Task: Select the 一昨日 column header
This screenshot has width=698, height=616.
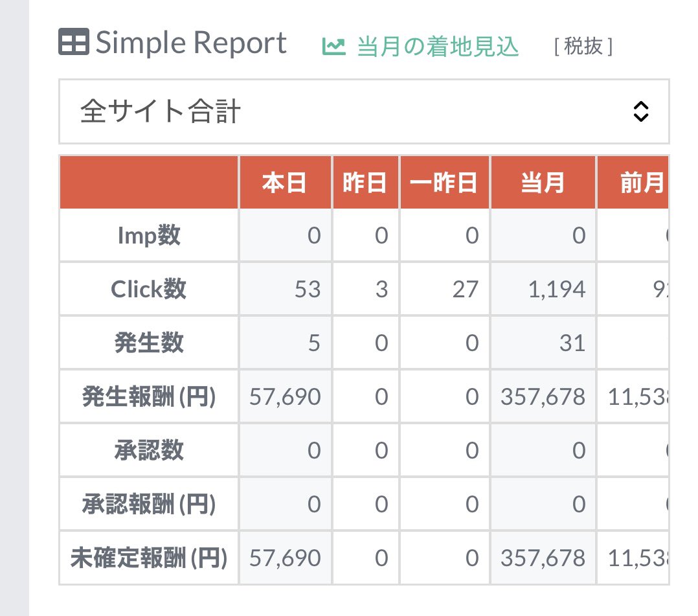Action: tap(444, 183)
